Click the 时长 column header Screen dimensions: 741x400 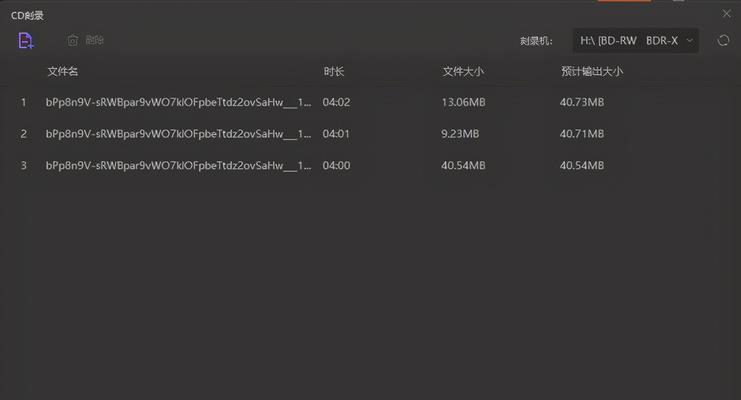pos(334,71)
